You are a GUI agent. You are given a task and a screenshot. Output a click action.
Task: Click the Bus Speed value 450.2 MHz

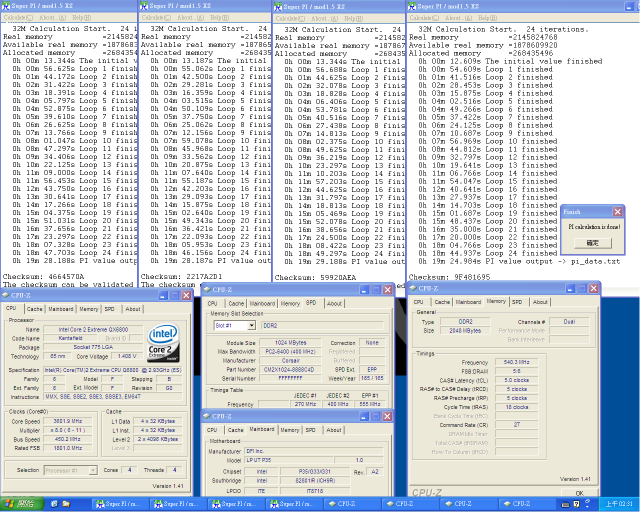pos(68,439)
